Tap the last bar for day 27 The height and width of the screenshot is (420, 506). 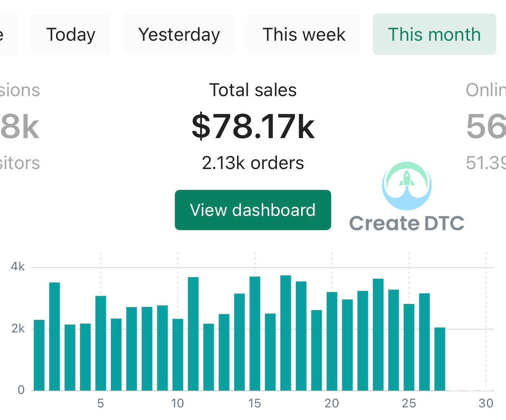click(x=440, y=359)
